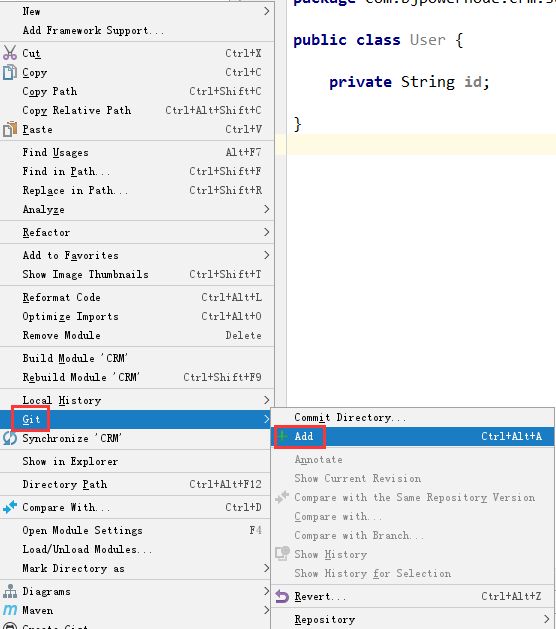
Task: Place cursor on highlighted empty editor line
Action: click(x=421, y=145)
